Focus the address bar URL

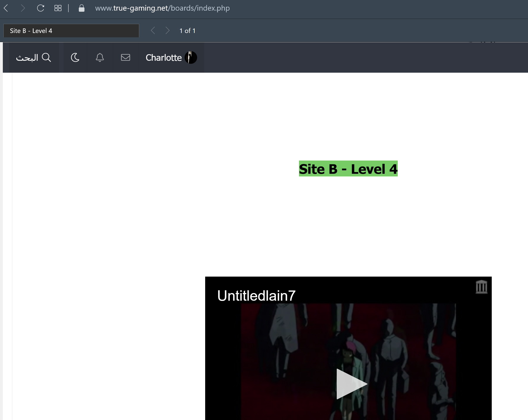162,8
